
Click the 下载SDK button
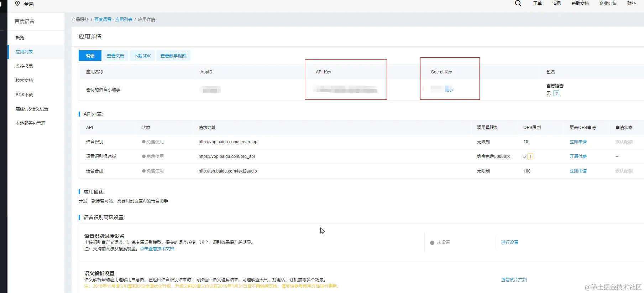coord(142,56)
